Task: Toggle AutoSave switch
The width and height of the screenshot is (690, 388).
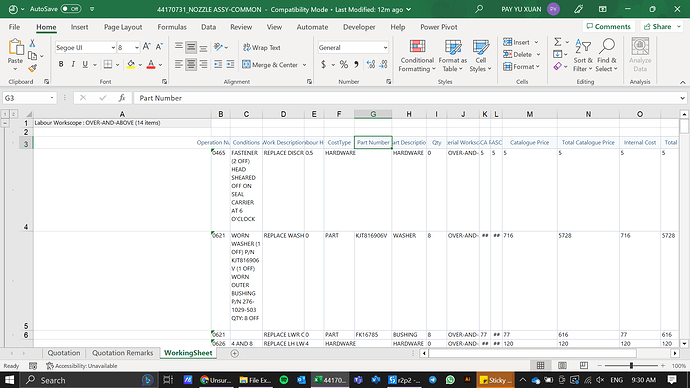Action: (x=71, y=9)
